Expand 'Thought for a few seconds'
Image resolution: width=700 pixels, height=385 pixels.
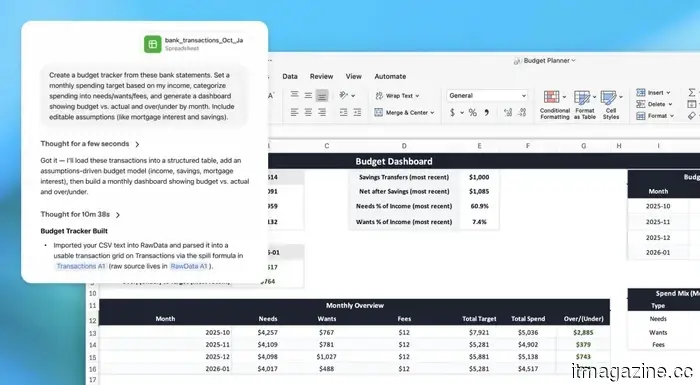tap(90, 144)
